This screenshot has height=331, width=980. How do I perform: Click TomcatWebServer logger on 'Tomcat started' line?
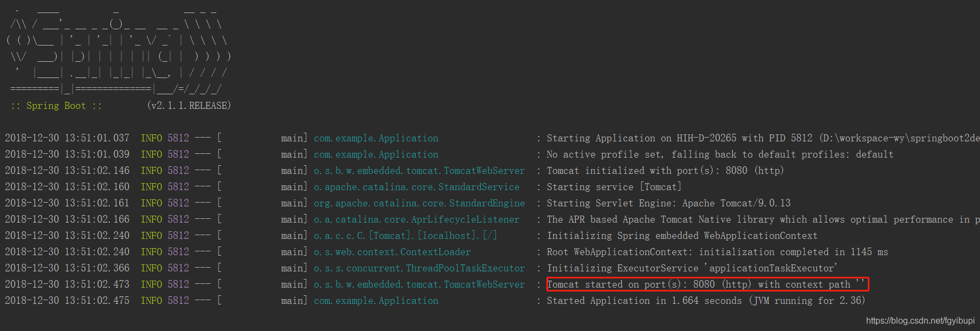pos(420,284)
